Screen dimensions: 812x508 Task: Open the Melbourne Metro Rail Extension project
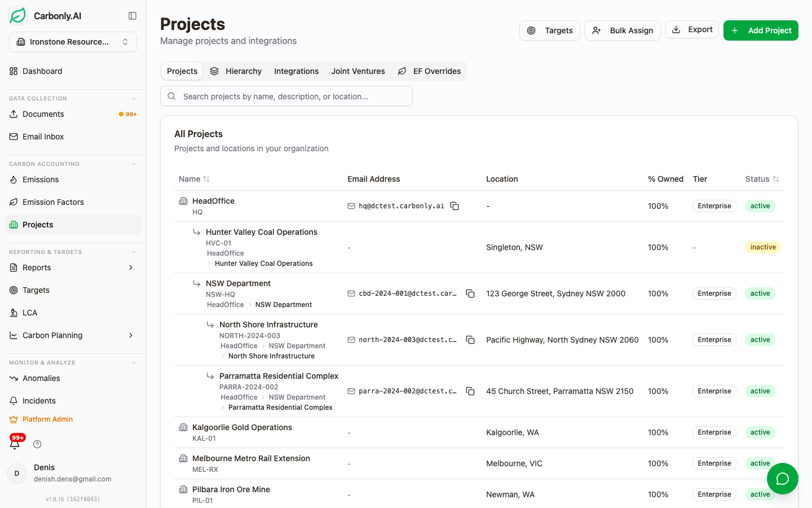tap(251, 458)
